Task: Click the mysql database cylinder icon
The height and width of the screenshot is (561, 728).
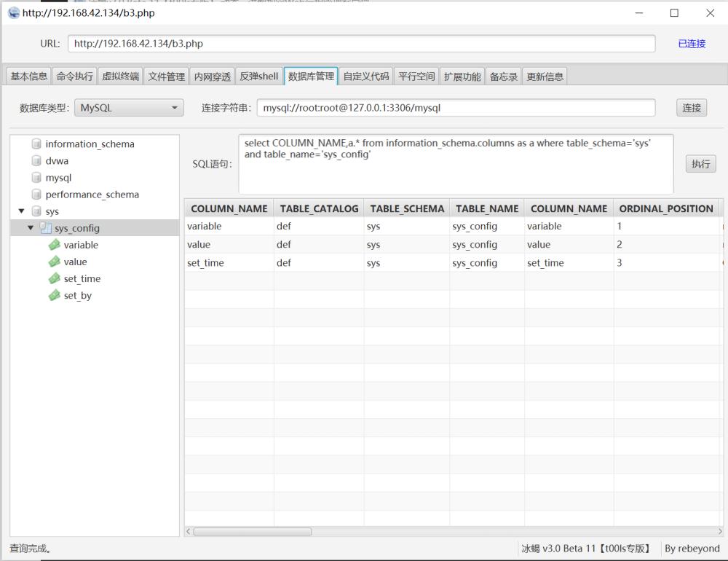Action: (36, 178)
